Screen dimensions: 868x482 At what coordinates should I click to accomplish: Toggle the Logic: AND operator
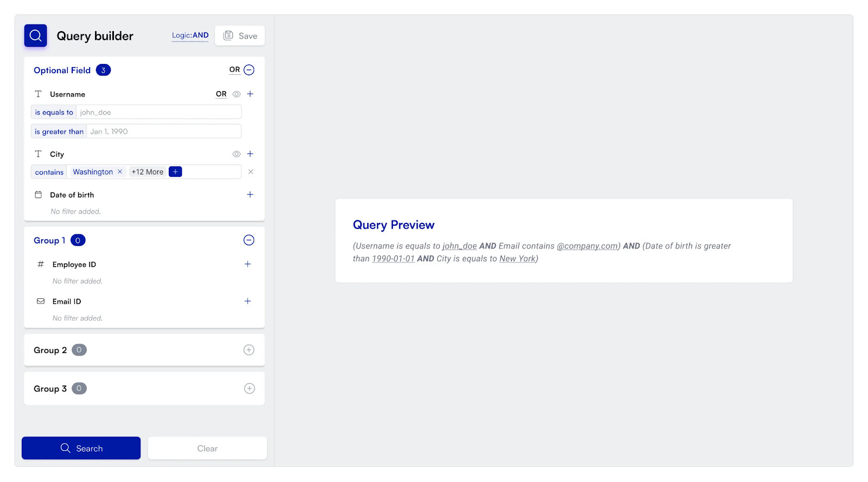(190, 36)
